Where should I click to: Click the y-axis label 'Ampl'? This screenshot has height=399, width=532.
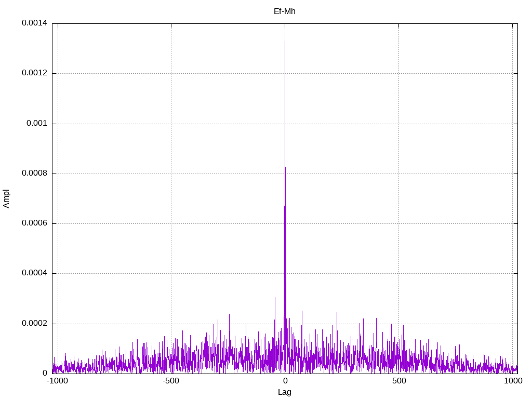tap(6, 198)
